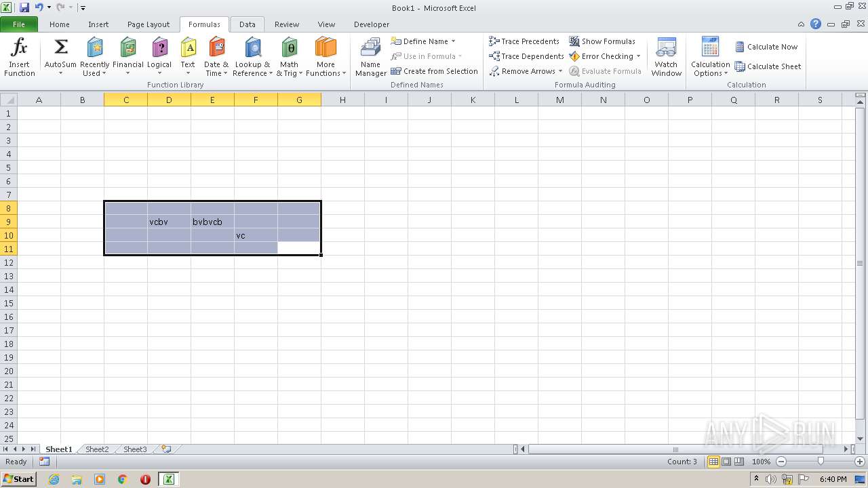Open Logical functions book icon
The image size is (868, 488).
[159, 47]
